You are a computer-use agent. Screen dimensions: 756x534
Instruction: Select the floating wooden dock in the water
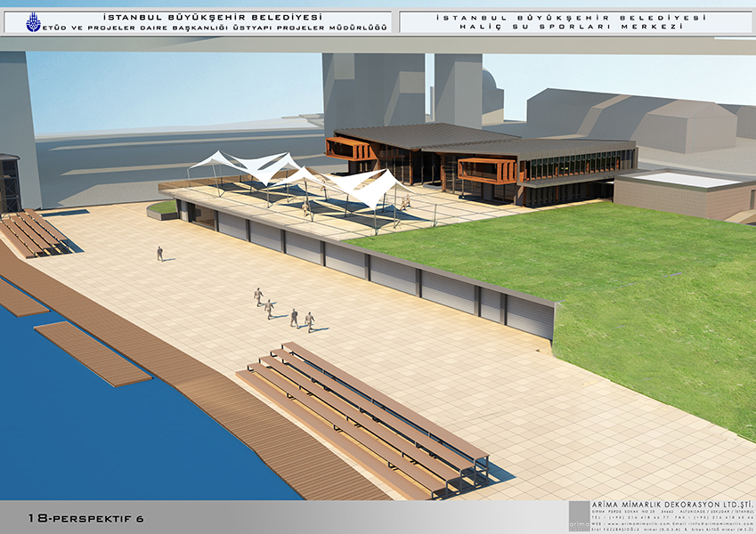point(92,353)
